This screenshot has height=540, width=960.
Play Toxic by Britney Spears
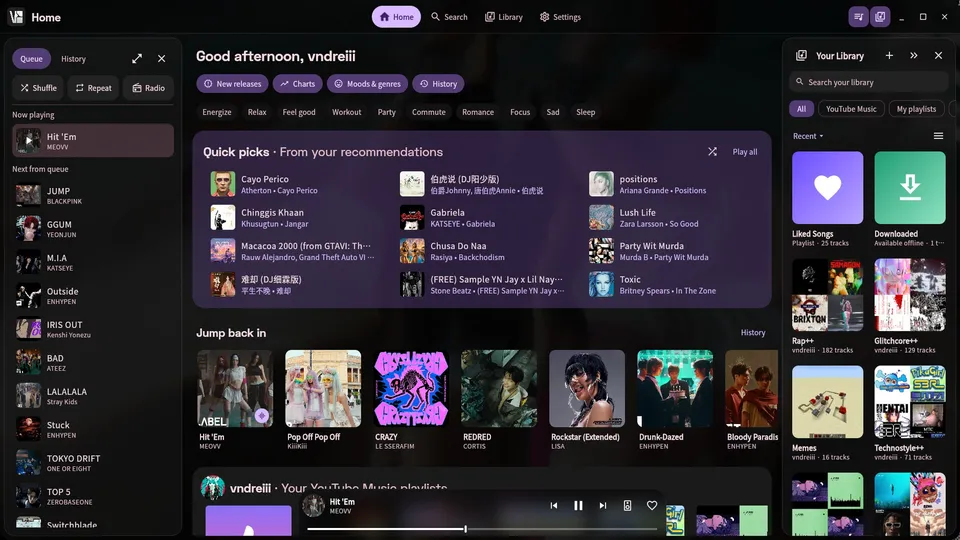click(673, 285)
